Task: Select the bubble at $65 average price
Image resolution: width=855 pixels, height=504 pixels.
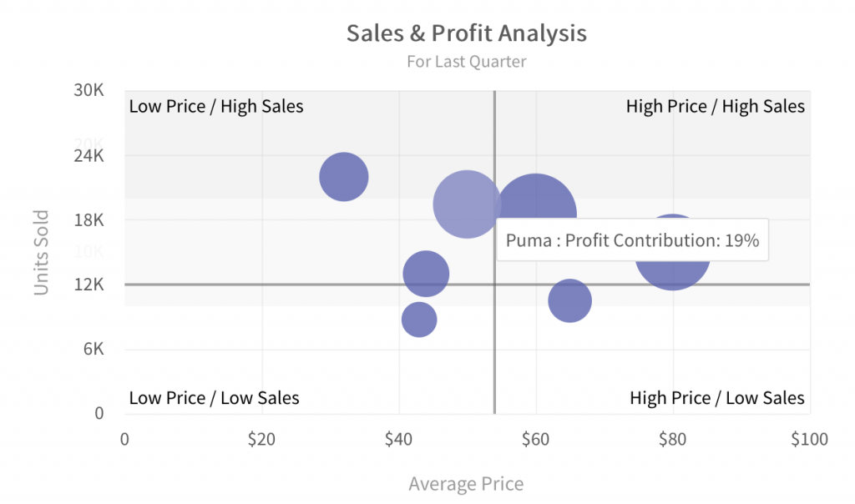Action: coord(569,301)
